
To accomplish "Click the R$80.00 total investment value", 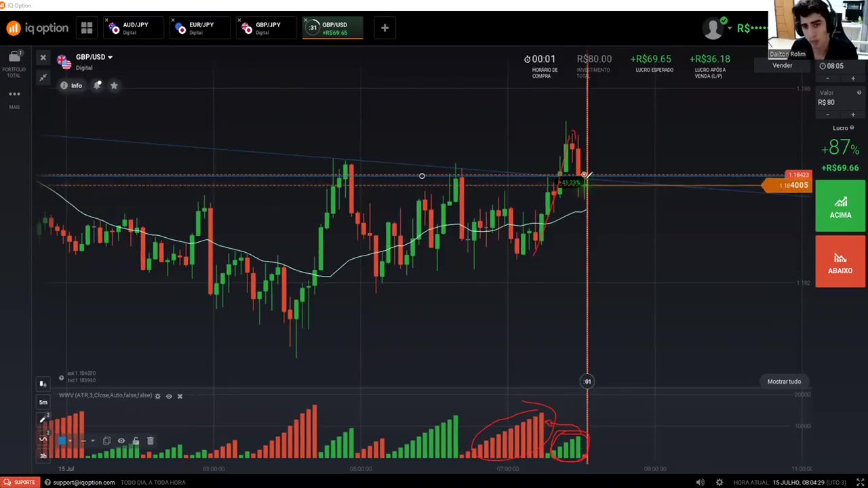I will click(x=594, y=59).
